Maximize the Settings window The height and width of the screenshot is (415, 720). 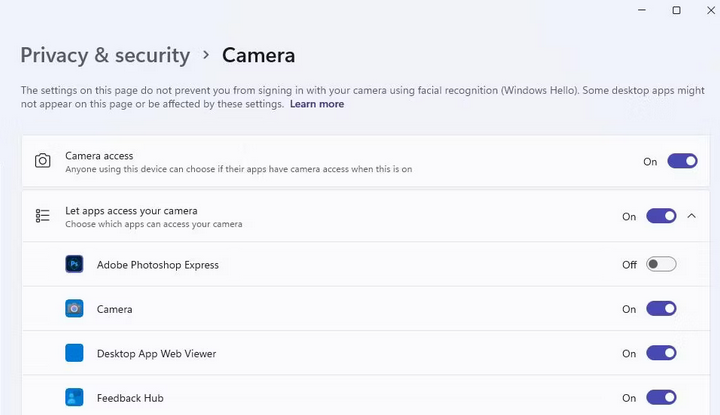pos(676,10)
